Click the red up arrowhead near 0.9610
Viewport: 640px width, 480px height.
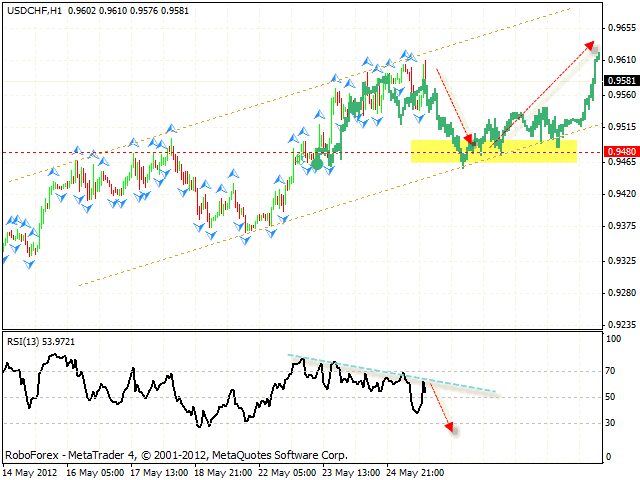pyautogui.click(x=588, y=46)
